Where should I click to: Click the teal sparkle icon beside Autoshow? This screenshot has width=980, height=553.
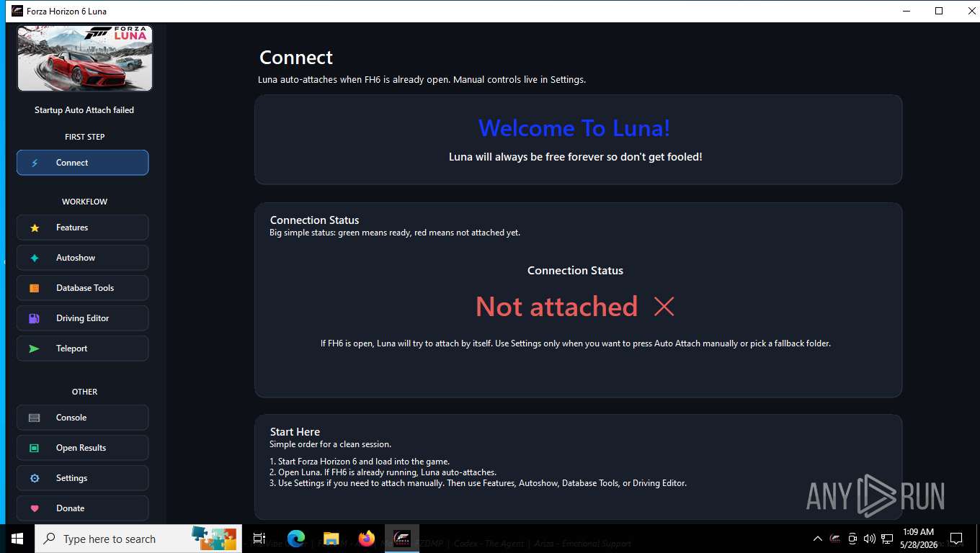pyautogui.click(x=35, y=258)
